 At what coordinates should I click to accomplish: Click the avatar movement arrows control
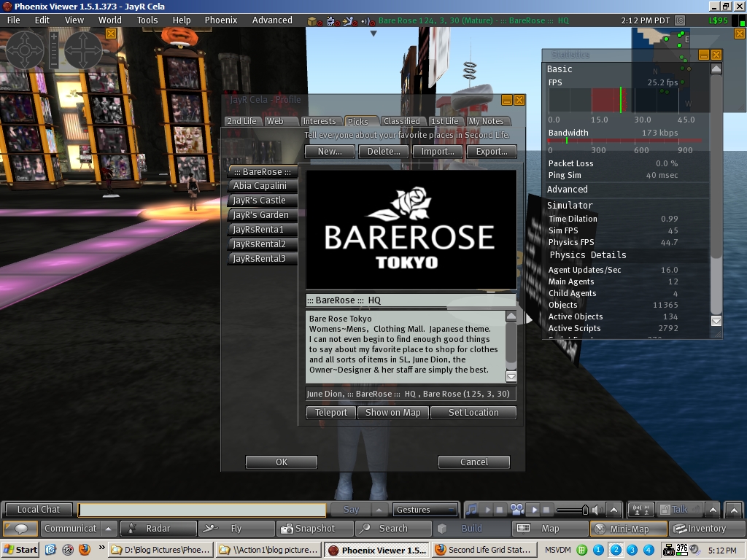coord(83,50)
